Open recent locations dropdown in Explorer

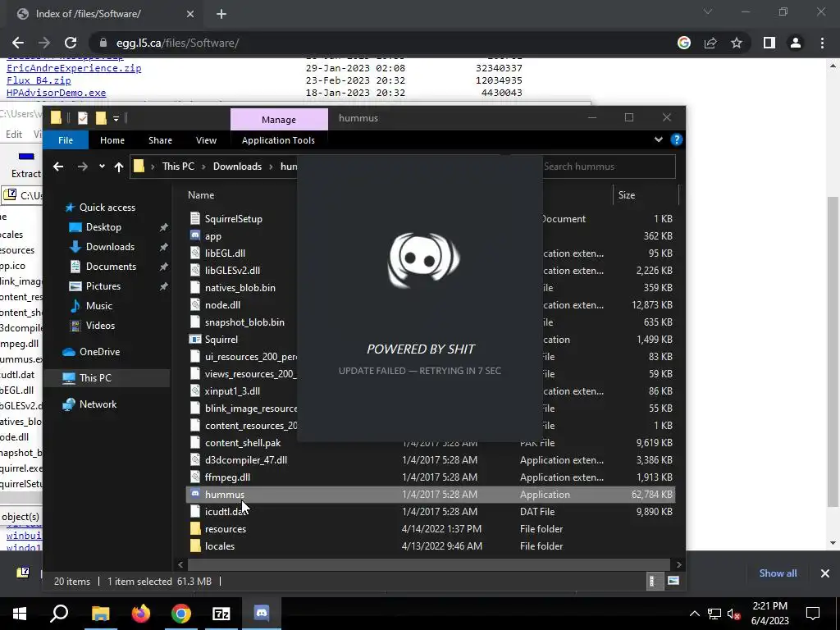click(x=102, y=167)
